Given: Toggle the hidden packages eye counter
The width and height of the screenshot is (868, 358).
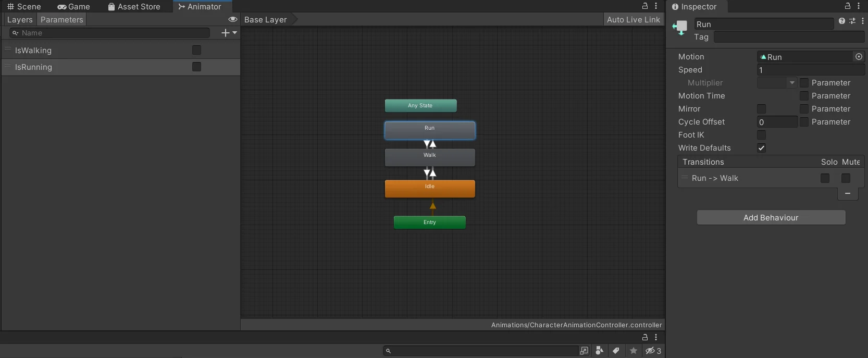Looking at the screenshot, I should (653, 351).
